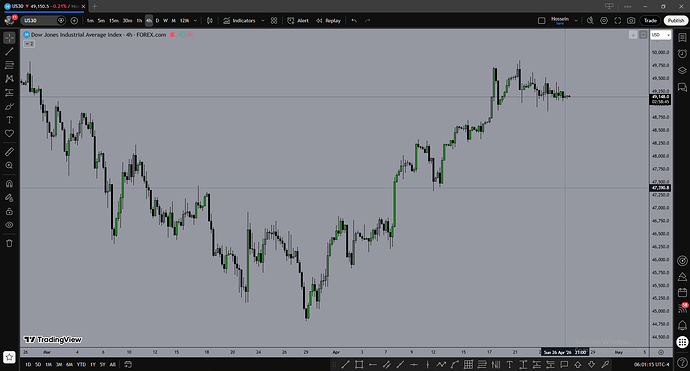
Task: Click the redo arrow
Action: pyautogui.click(x=367, y=21)
